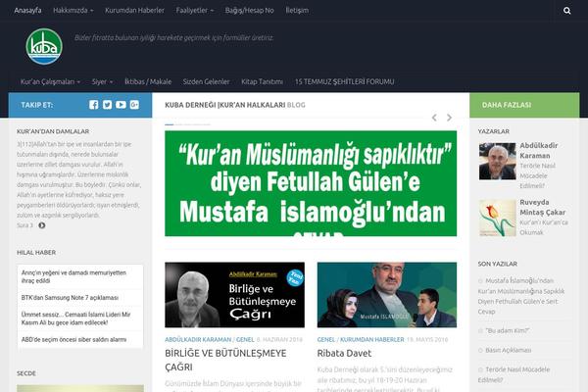Click the DAHA FAZLASI green button
Image resolution: width=588 pixels, height=392 pixels.
(524, 105)
